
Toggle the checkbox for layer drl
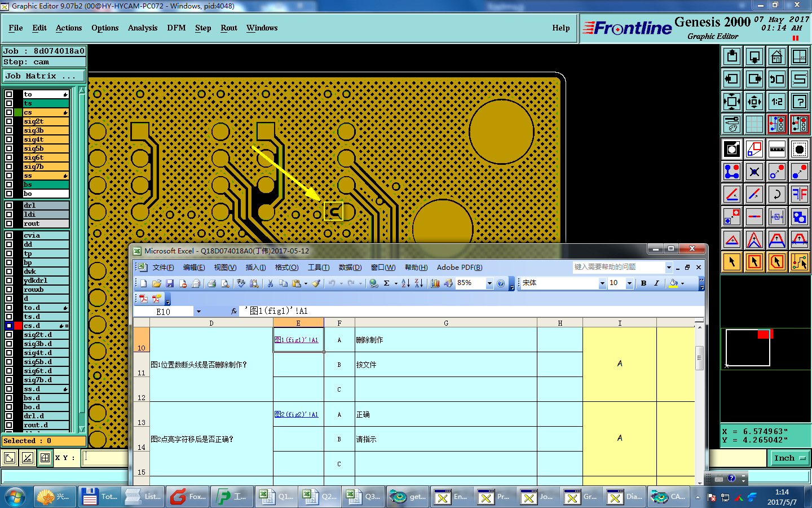tap(9, 205)
